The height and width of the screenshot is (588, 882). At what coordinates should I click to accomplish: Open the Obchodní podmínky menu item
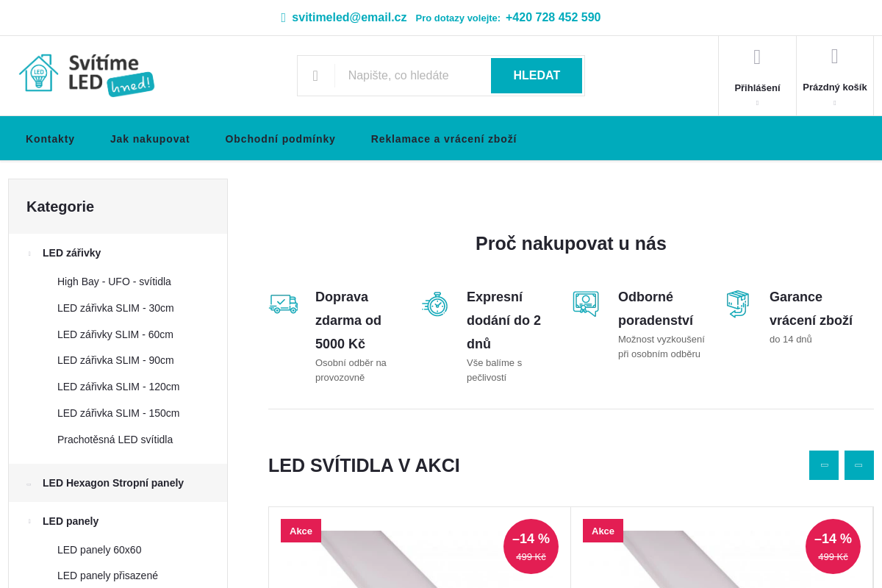coord(280,138)
